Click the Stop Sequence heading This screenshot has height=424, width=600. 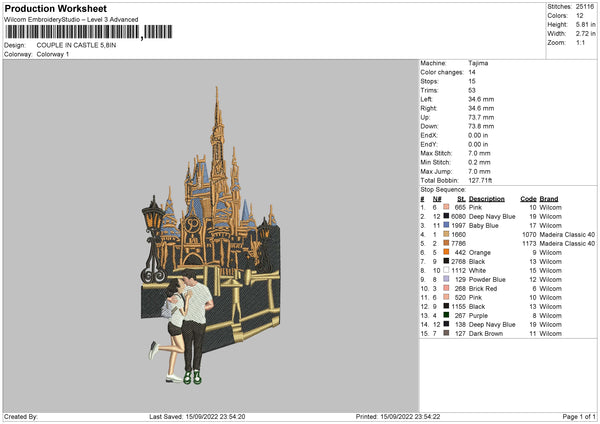pyautogui.click(x=442, y=188)
